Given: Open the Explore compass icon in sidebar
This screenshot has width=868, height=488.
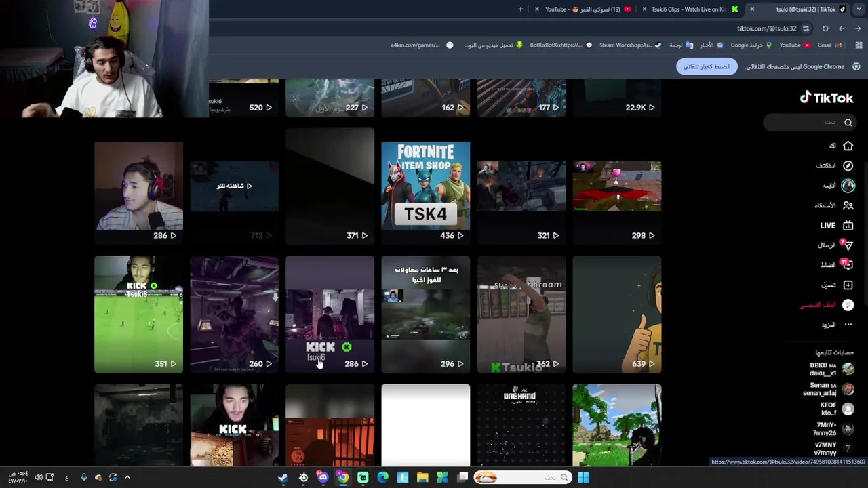Looking at the screenshot, I should 848,165.
